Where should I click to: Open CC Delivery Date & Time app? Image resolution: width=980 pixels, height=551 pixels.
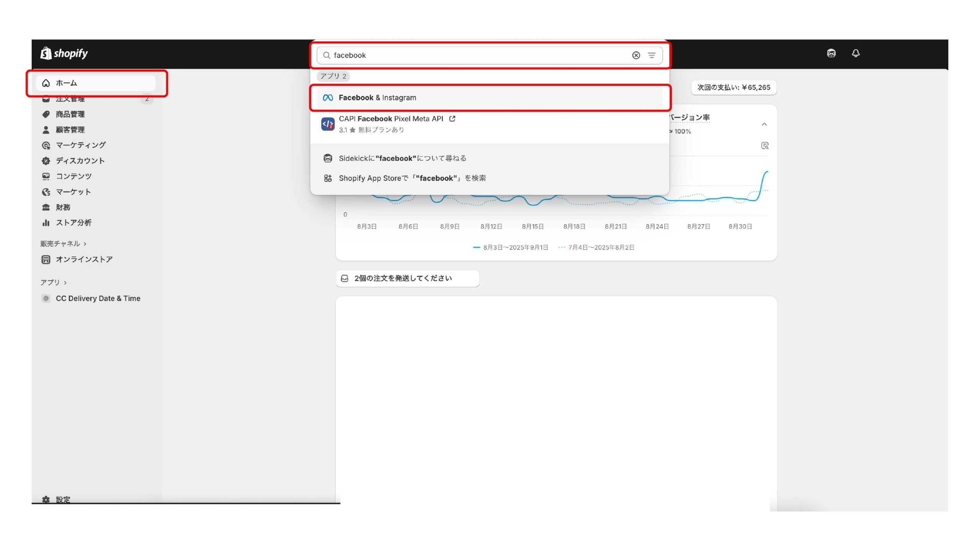(x=96, y=298)
